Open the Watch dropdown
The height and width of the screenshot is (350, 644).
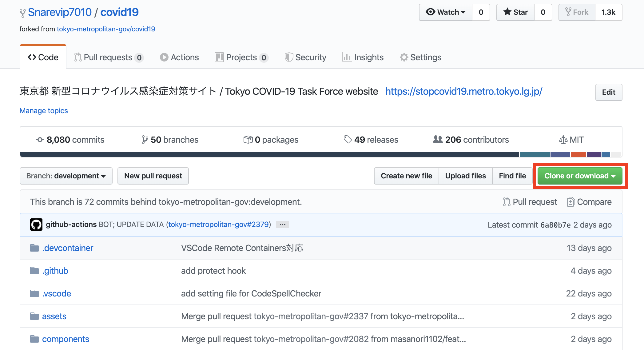[x=446, y=12]
